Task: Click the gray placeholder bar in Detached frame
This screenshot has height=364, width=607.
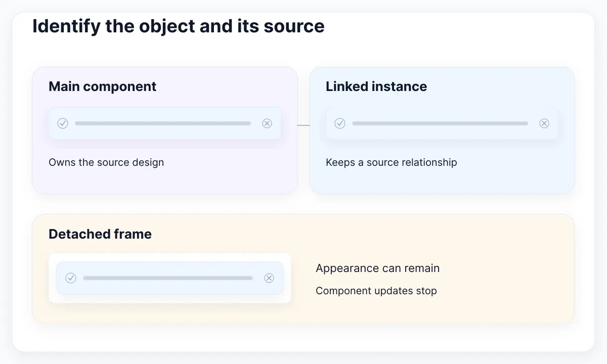Action: tap(168, 278)
